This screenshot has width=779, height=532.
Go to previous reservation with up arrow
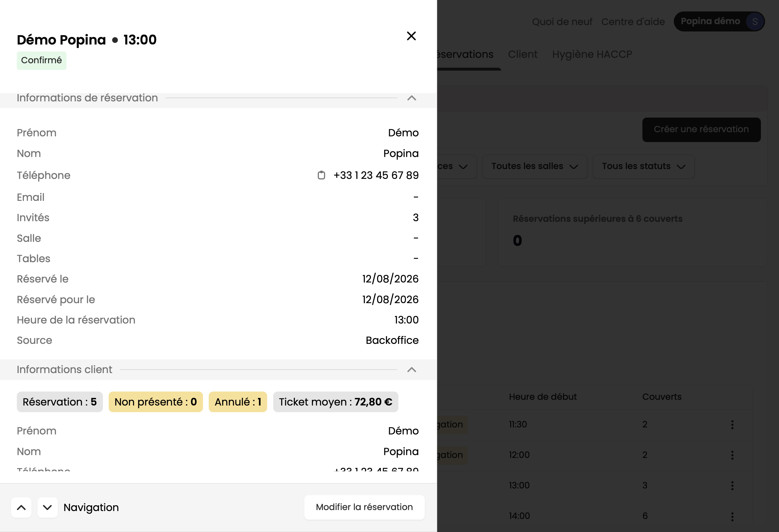click(22, 508)
